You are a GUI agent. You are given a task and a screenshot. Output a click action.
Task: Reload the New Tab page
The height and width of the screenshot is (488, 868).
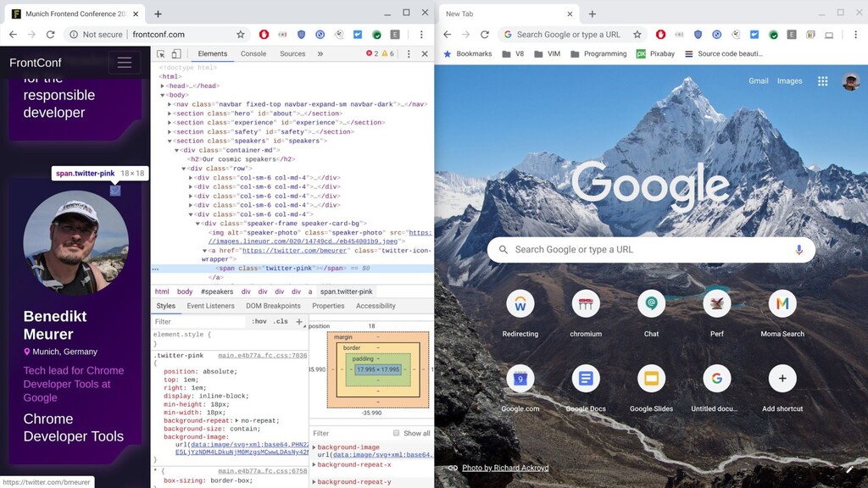pos(484,34)
